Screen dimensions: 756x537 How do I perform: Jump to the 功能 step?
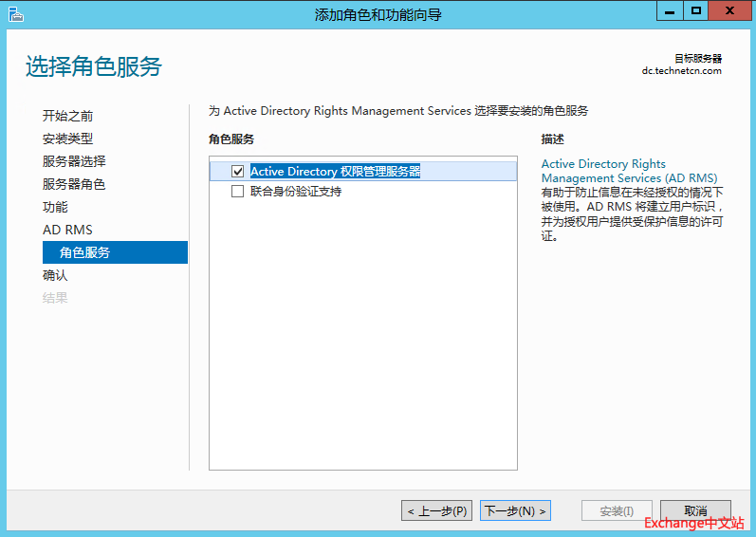click(55, 207)
